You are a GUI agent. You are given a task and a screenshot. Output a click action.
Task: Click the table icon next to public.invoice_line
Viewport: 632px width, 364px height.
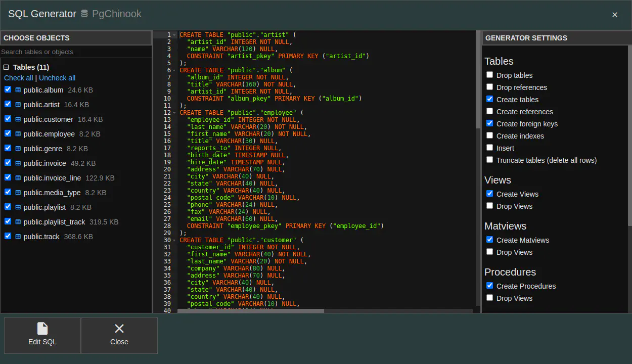click(18, 178)
